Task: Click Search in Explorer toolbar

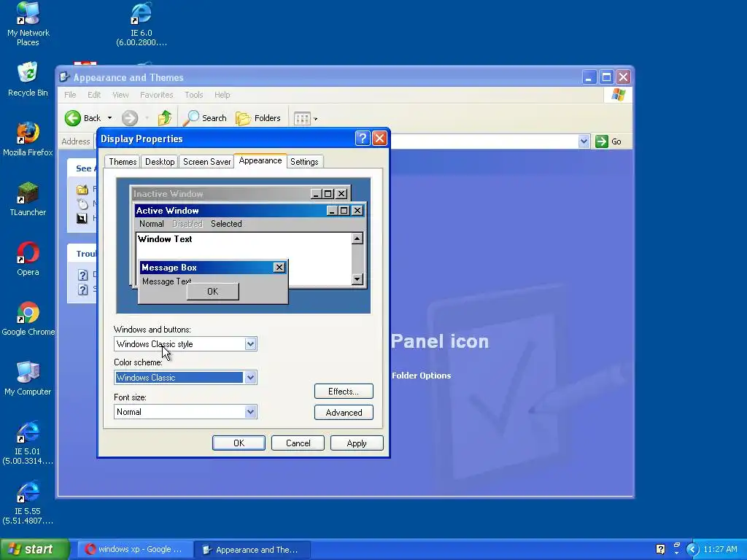Action: point(205,118)
